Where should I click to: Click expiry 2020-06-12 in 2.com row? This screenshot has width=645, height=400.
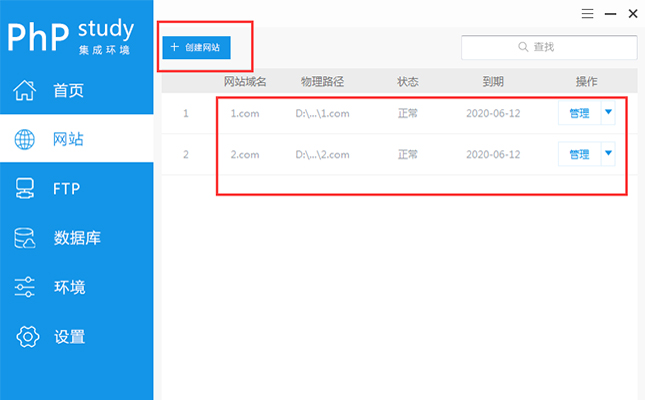(x=493, y=154)
